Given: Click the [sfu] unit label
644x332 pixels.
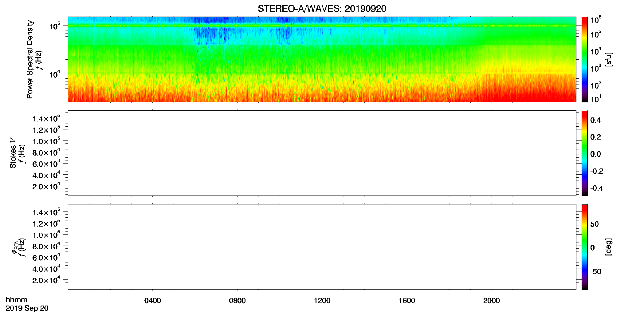Looking at the screenshot, I should point(609,60).
